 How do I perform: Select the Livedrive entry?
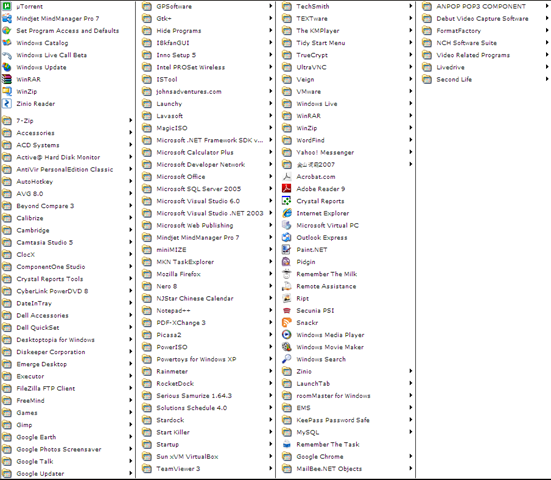[x=486, y=67]
